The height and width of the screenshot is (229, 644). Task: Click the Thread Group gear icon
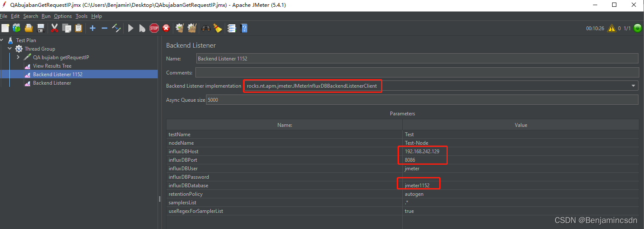(x=19, y=49)
